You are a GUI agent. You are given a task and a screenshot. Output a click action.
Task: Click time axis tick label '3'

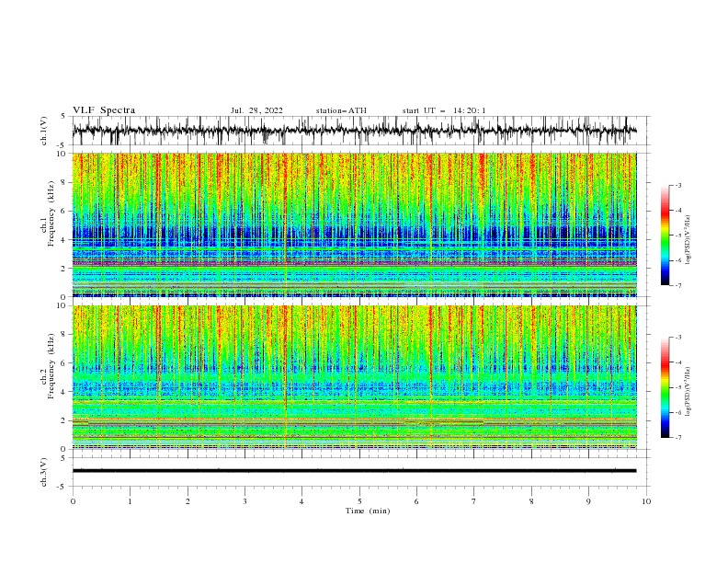click(x=245, y=501)
